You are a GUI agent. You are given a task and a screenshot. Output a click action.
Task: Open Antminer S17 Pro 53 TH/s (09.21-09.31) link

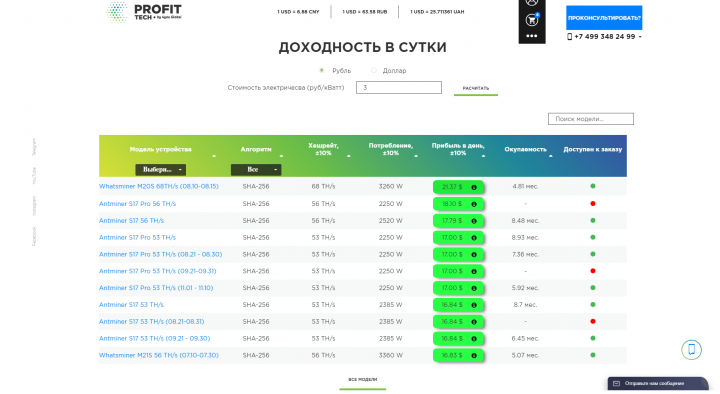(158, 271)
